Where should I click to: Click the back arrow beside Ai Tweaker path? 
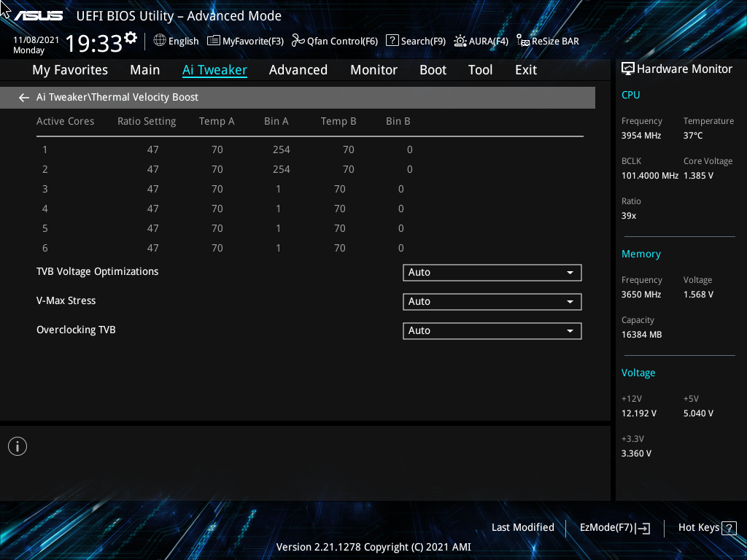tap(24, 98)
